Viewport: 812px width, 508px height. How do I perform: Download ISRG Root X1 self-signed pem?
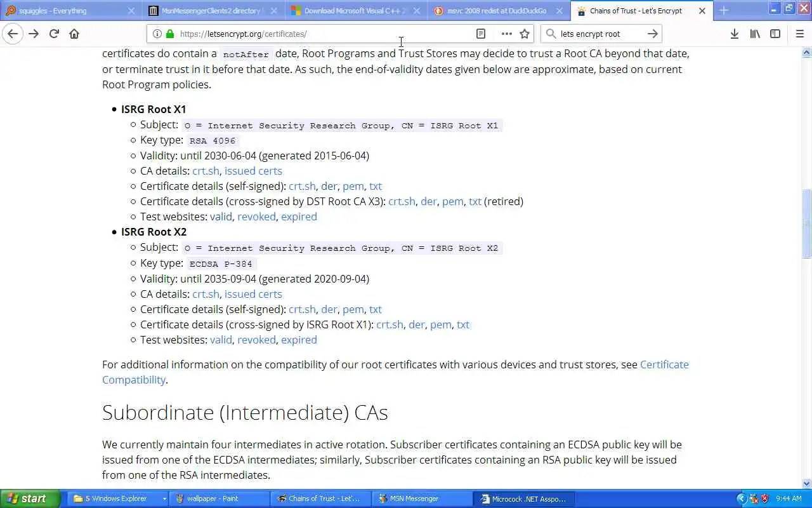(353, 186)
